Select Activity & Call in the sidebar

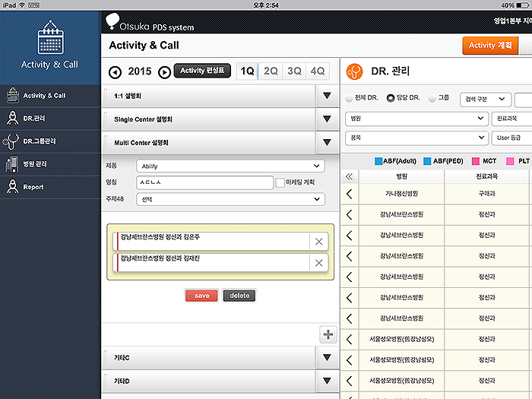[50, 96]
